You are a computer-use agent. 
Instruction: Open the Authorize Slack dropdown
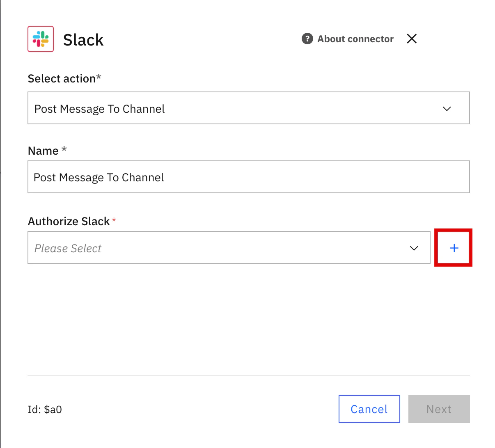pos(229,247)
